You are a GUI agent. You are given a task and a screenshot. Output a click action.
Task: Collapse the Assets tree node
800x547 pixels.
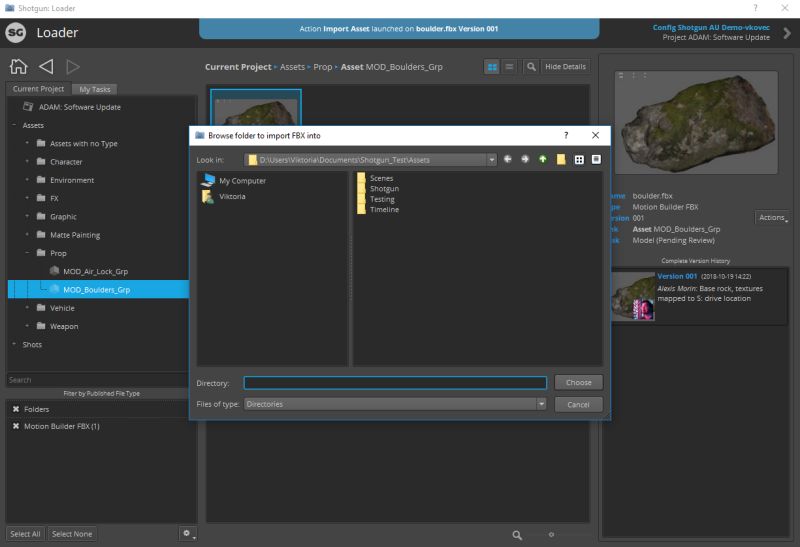point(14,126)
